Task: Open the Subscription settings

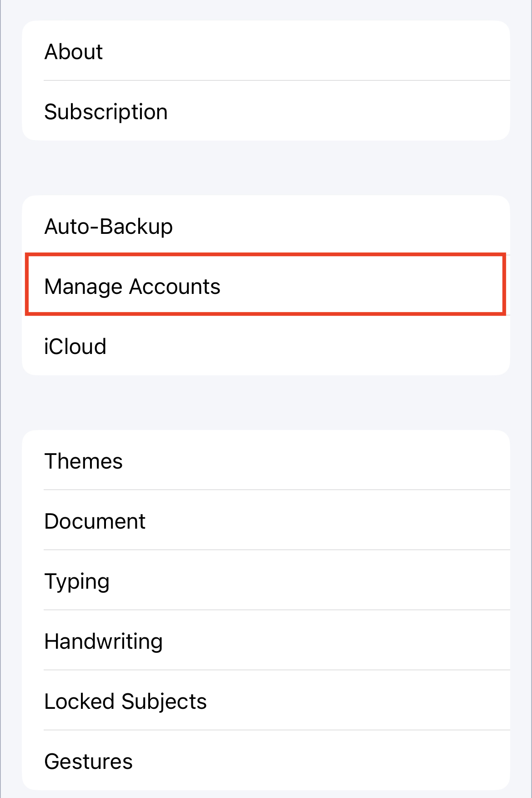Action: (266, 111)
